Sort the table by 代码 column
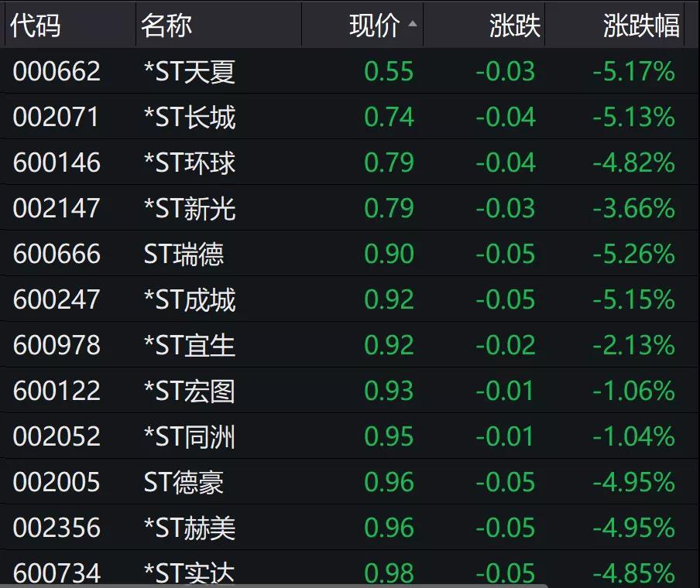Viewport: 700px width, 588px height. (36, 26)
